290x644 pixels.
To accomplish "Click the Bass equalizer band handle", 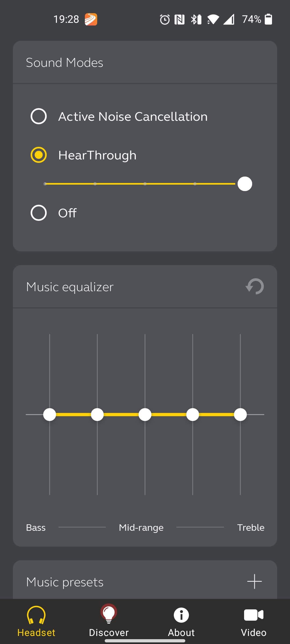I will pyautogui.click(x=50, y=415).
